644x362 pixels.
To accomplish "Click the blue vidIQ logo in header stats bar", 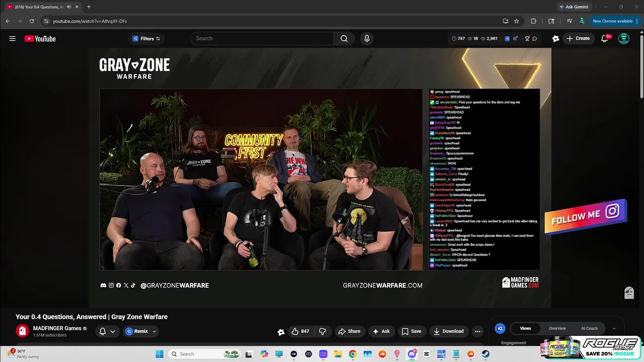I will pyautogui.click(x=507, y=39).
